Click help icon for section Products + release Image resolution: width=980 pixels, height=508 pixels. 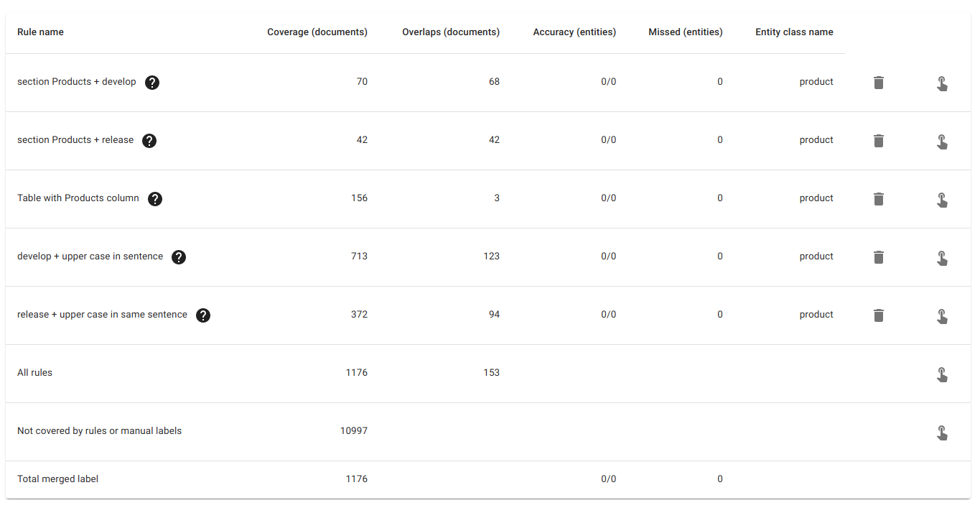click(149, 141)
